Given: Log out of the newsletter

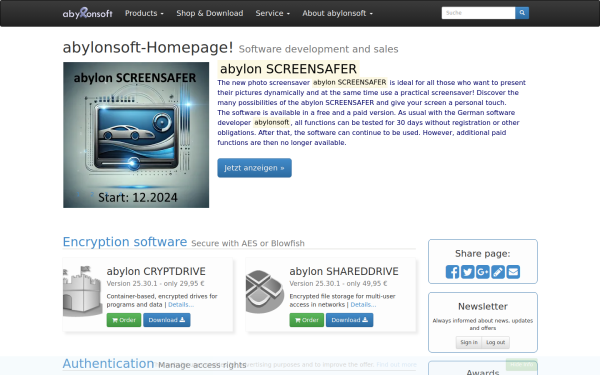Looking at the screenshot, I should (496, 342).
